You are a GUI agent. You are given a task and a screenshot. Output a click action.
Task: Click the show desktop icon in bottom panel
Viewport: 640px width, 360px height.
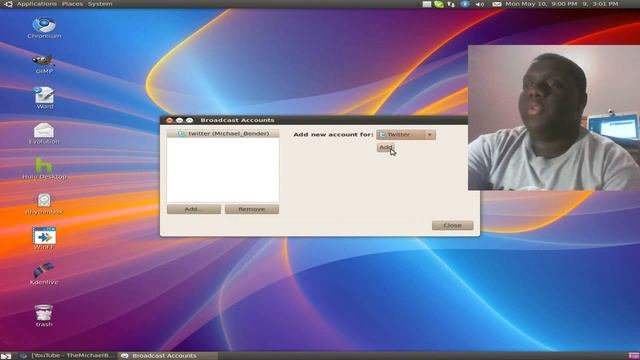coord(6,356)
